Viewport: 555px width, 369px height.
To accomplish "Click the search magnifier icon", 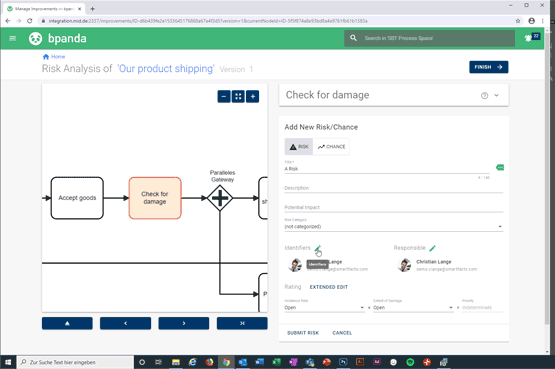I will click(353, 38).
